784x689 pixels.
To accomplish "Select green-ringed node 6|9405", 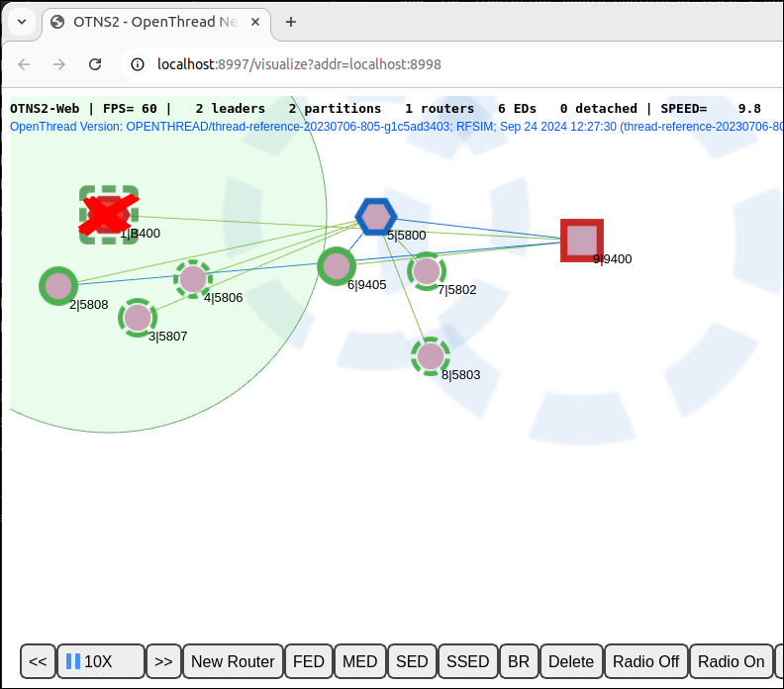I will (337, 266).
